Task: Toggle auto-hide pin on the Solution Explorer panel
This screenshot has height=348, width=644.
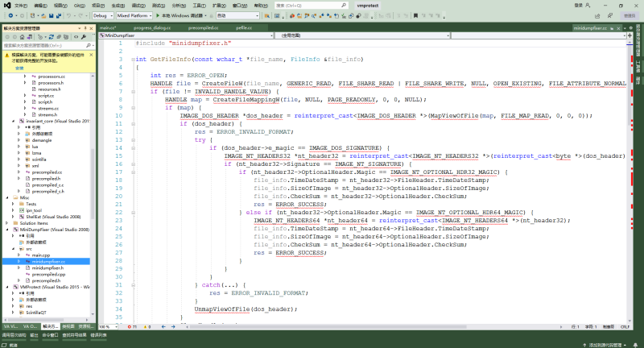Action: pyautogui.click(x=85, y=27)
